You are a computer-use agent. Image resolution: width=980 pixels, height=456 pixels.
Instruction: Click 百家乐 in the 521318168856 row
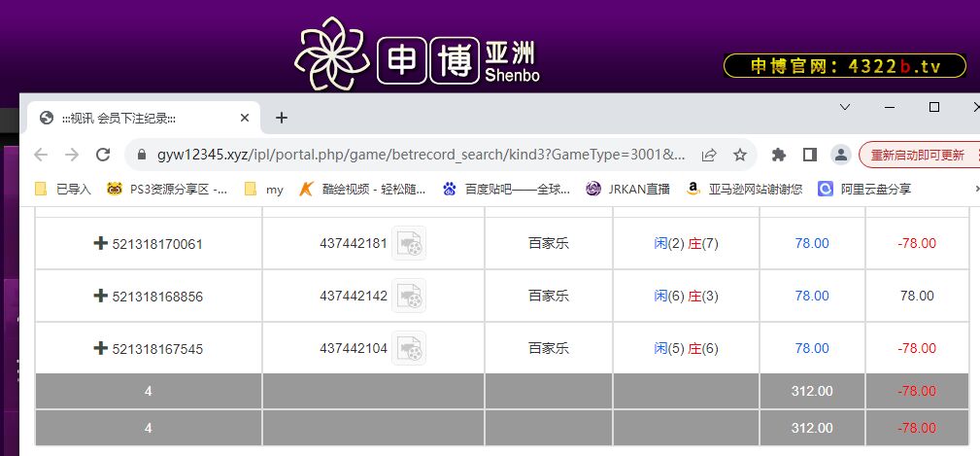549,296
